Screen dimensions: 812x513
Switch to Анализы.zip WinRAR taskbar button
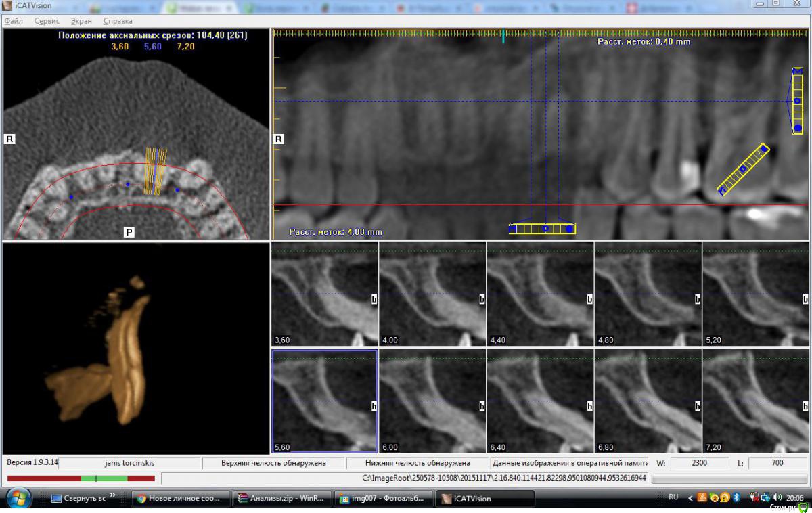[x=279, y=499]
